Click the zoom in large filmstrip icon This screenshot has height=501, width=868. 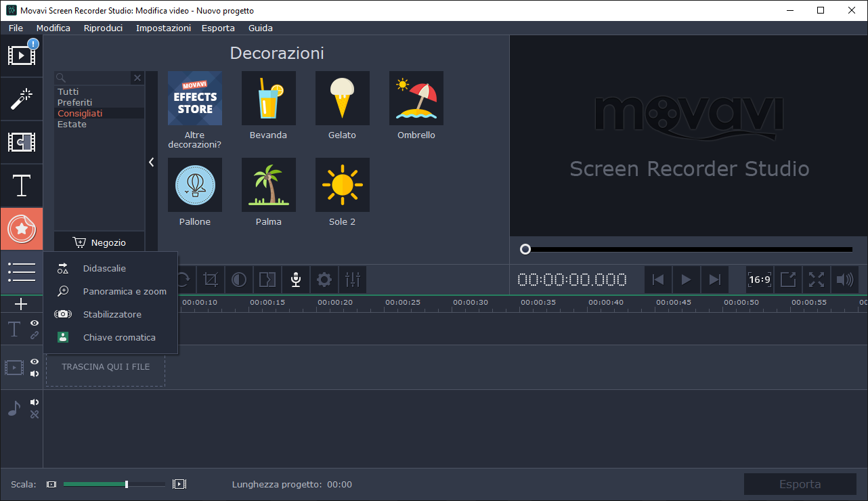179,484
